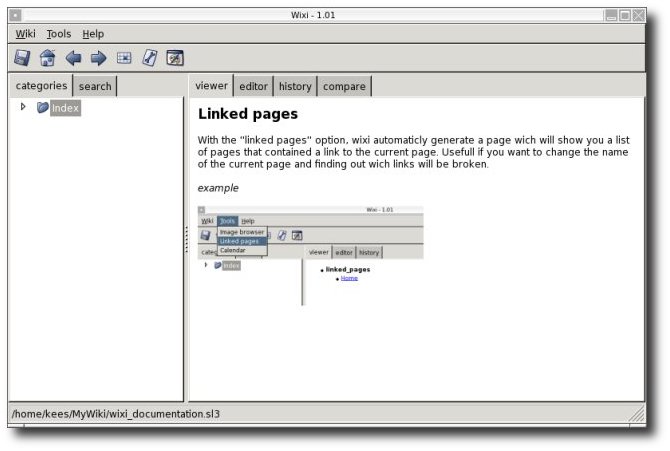Open the Tools menu

click(59, 34)
